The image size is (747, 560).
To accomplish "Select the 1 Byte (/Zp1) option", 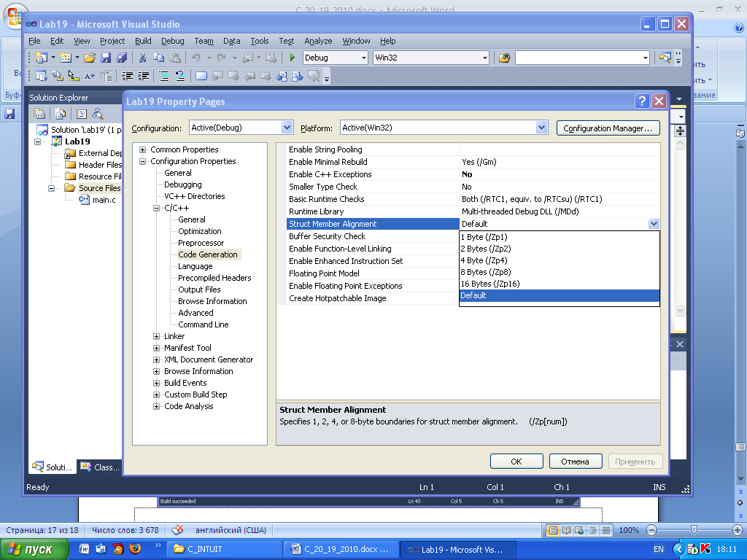I will (560, 237).
